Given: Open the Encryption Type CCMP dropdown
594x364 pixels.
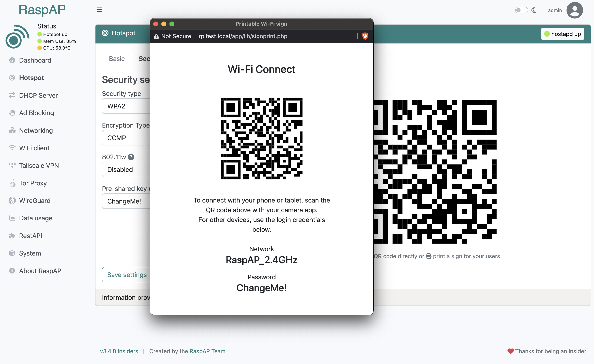Looking at the screenshot, I should pyautogui.click(x=126, y=138).
